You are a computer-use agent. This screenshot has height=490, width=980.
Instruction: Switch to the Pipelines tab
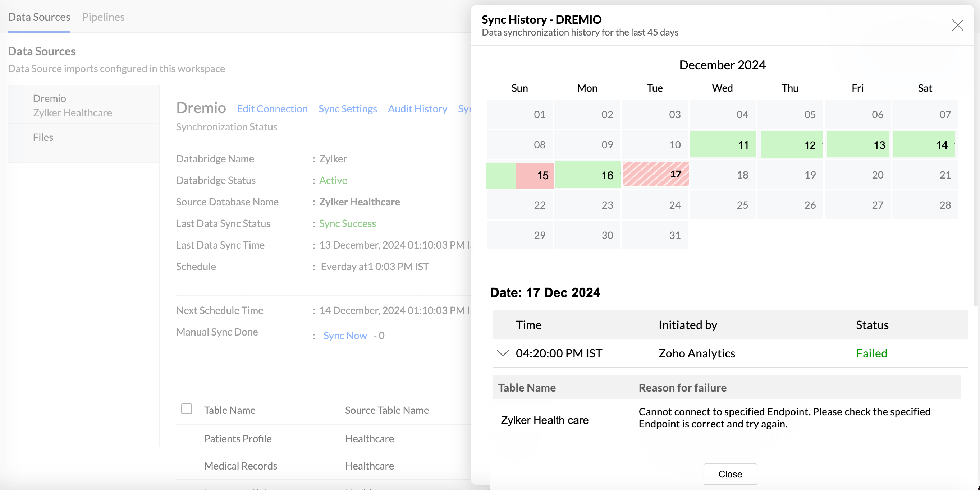(103, 17)
